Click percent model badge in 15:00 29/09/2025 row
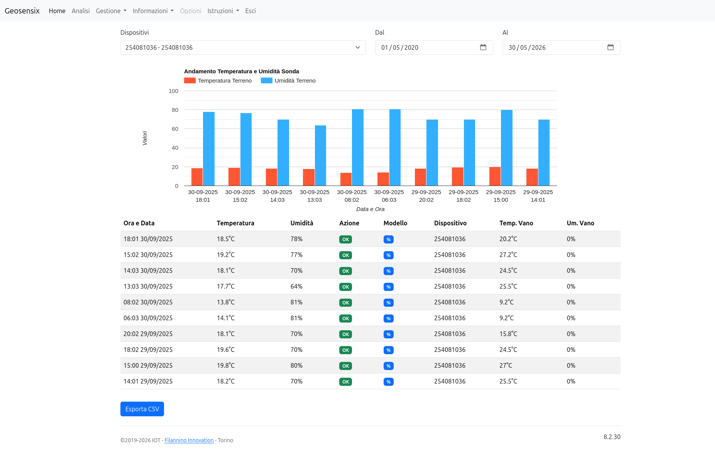715x463 pixels. pyautogui.click(x=389, y=366)
